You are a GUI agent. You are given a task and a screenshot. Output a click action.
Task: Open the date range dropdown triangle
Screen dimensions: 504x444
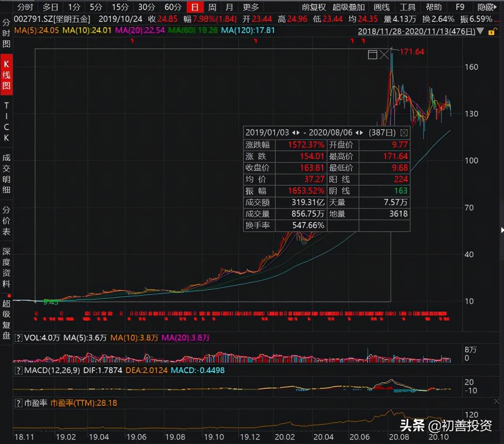tap(481, 32)
